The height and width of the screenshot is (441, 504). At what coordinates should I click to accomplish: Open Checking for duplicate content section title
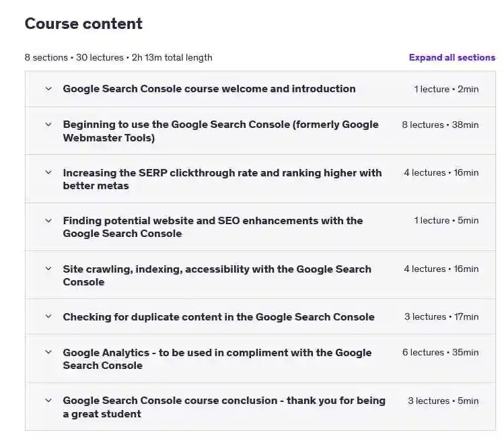(219, 317)
